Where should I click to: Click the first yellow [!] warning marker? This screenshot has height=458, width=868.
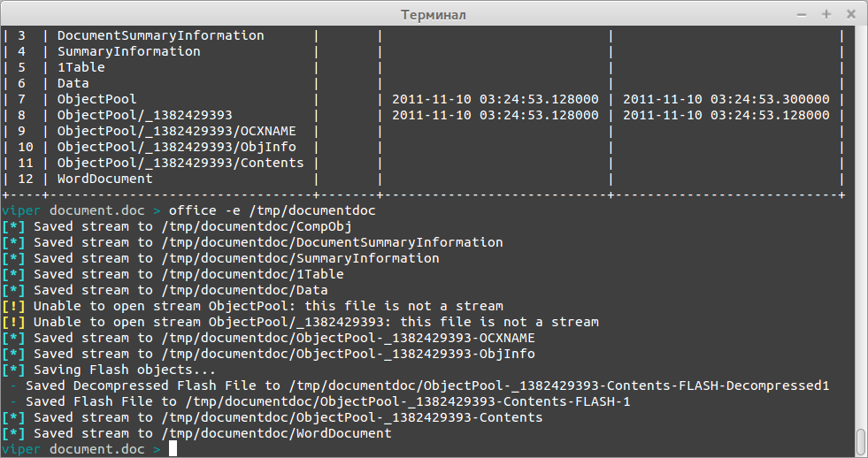(14, 306)
